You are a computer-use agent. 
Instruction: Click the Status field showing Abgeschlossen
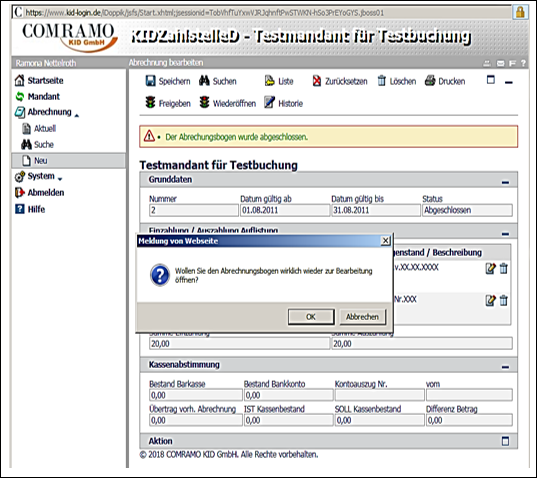pyautogui.click(x=467, y=210)
